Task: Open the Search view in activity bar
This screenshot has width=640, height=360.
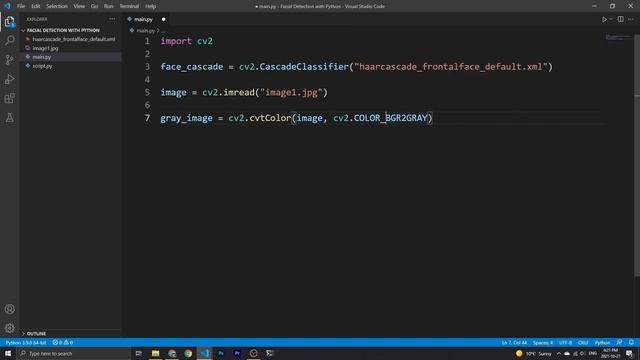Action: point(9,40)
